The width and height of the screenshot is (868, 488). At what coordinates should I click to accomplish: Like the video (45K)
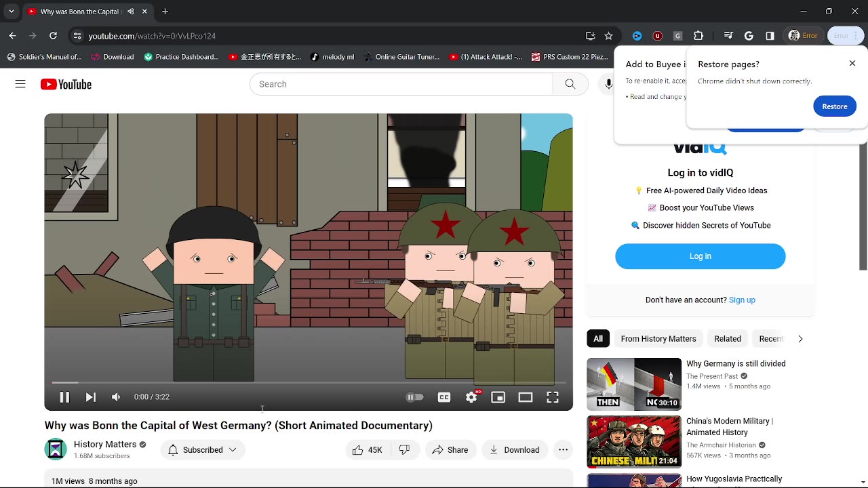(x=368, y=450)
